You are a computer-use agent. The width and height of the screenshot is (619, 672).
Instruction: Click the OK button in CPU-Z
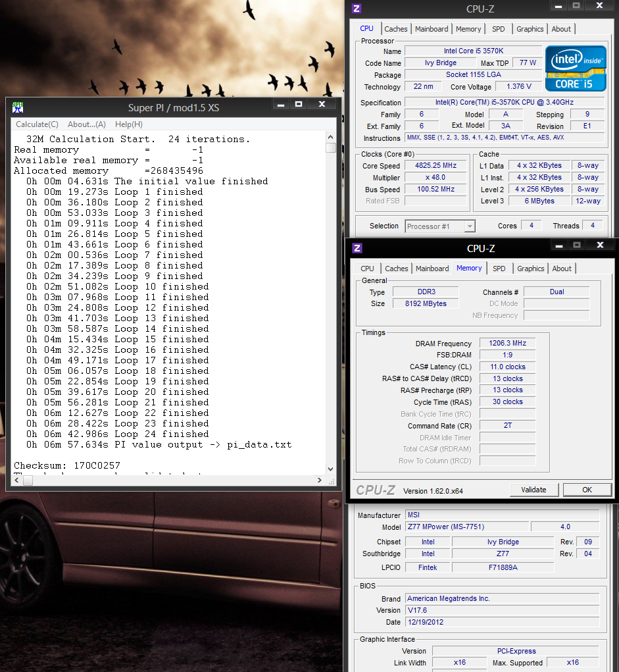[587, 490]
